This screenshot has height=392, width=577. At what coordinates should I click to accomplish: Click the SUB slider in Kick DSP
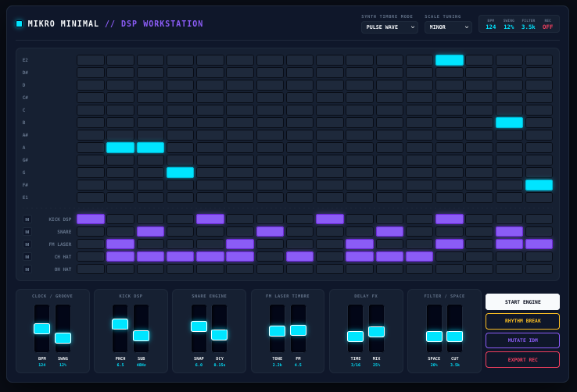(141, 329)
